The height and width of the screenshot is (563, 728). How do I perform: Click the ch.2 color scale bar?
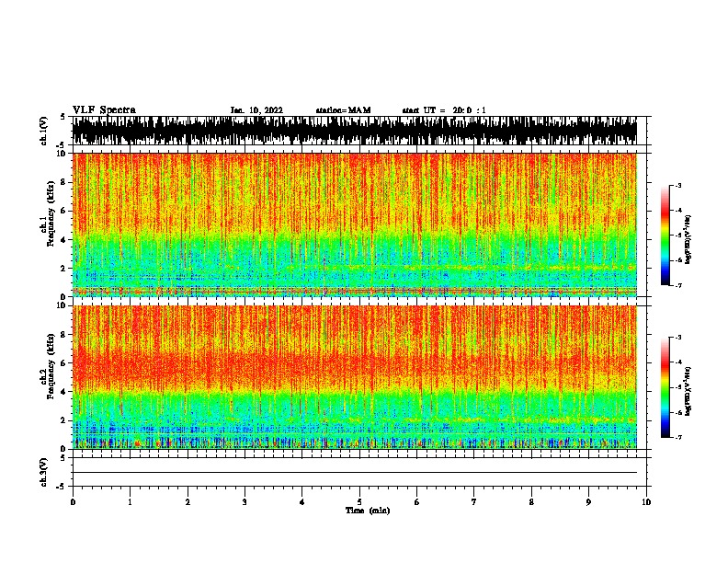click(x=665, y=387)
